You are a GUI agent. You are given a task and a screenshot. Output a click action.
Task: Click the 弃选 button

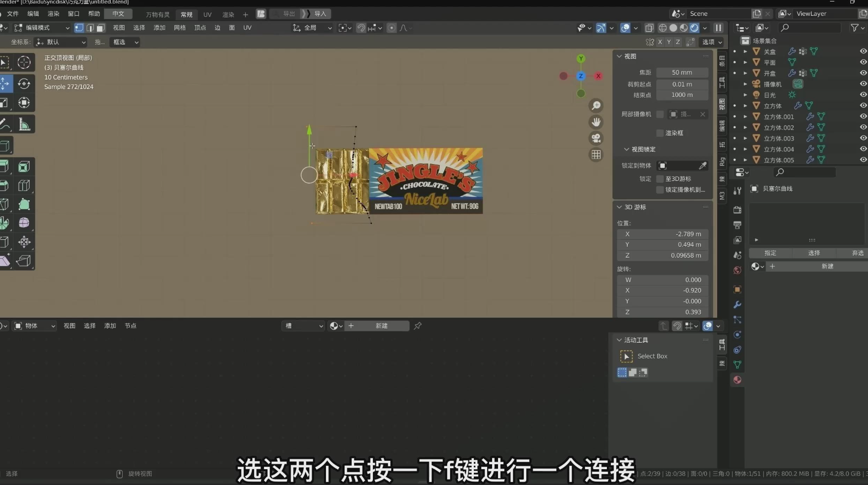coord(858,253)
